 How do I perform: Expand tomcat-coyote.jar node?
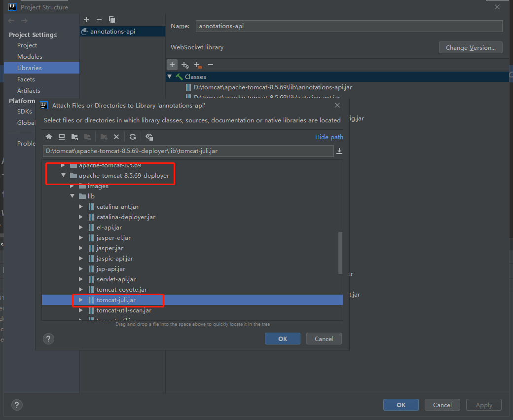81,290
